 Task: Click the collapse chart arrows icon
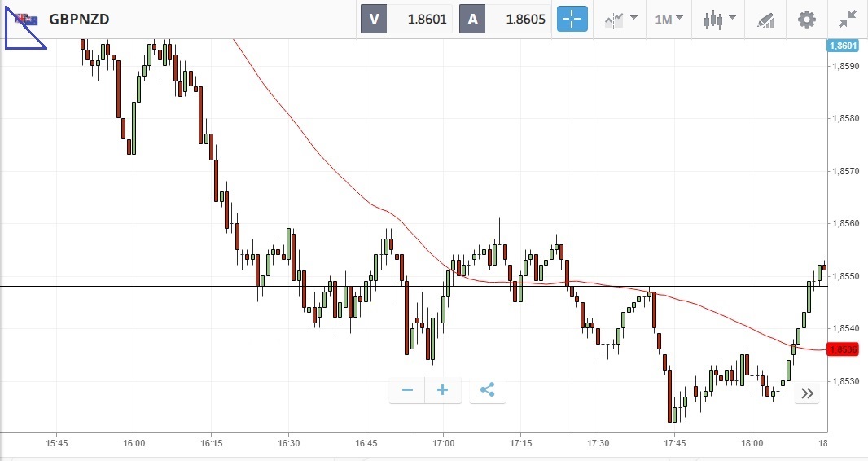848,19
